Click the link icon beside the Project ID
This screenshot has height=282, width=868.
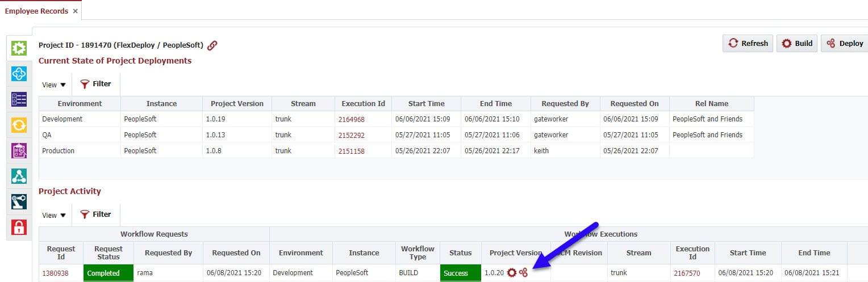pyautogui.click(x=212, y=45)
